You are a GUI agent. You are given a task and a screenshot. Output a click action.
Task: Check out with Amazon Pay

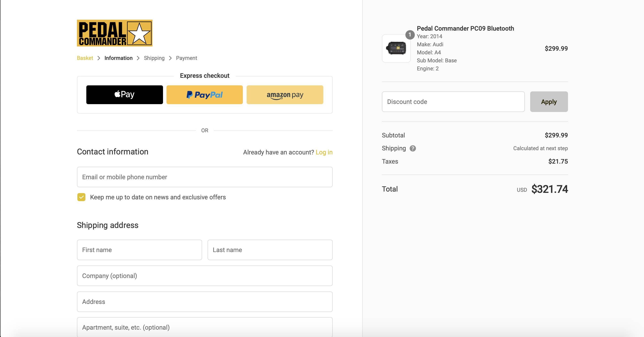(285, 95)
